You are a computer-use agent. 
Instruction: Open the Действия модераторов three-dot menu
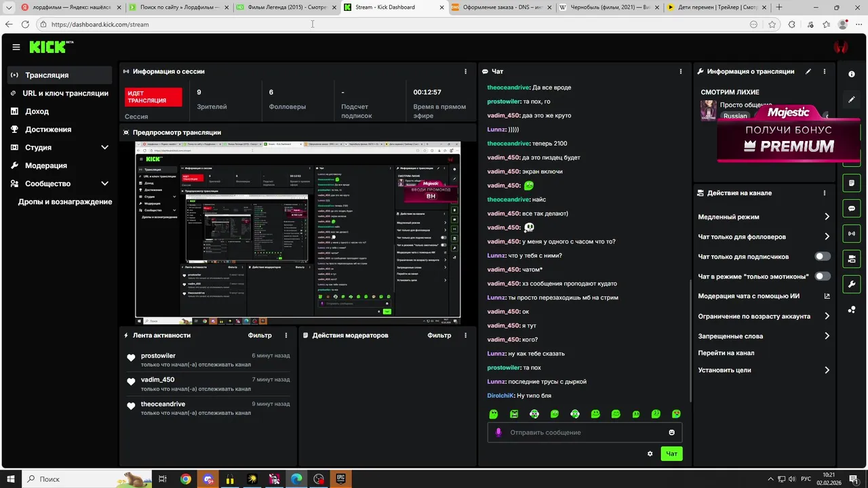pos(465,335)
